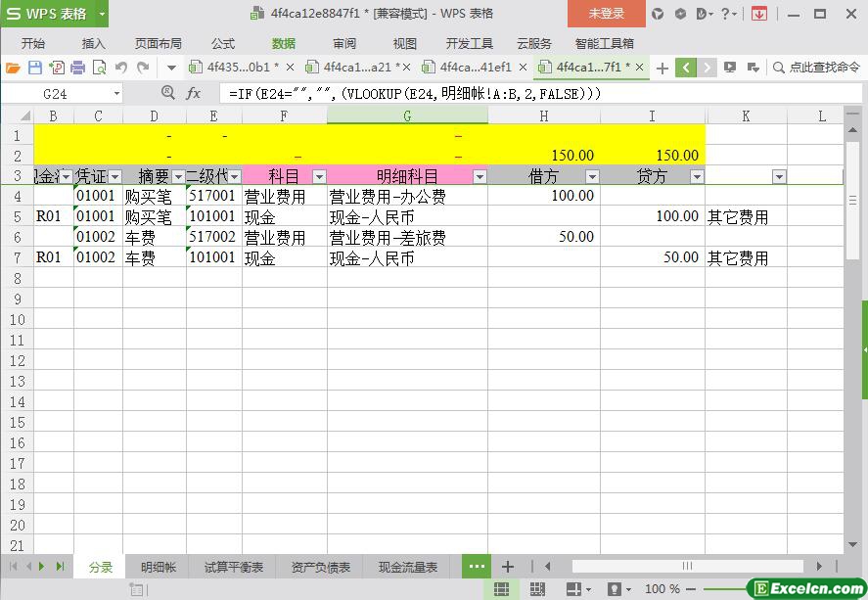The height and width of the screenshot is (600, 868).
Task: Expand the 借方 column filter dropdown
Action: coord(592,177)
